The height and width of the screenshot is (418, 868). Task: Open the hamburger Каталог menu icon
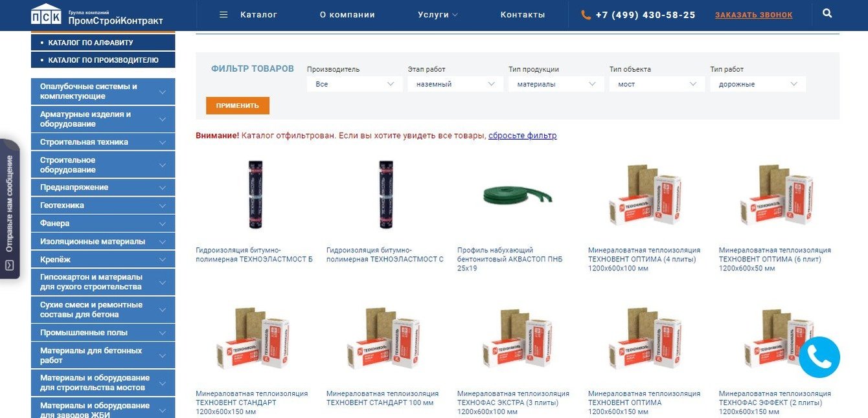click(223, 15)
